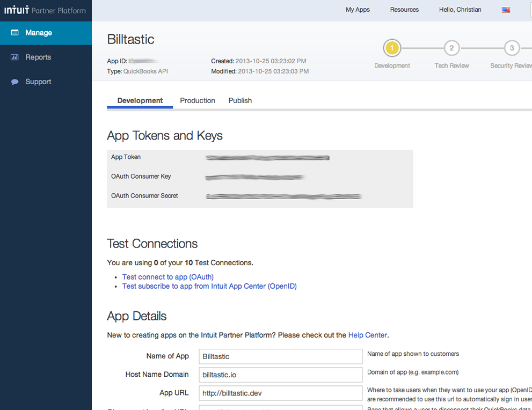Select step 2 Tech Review circle
The image size is (532, 410).
pyautogui.click(x=451, y=48)
